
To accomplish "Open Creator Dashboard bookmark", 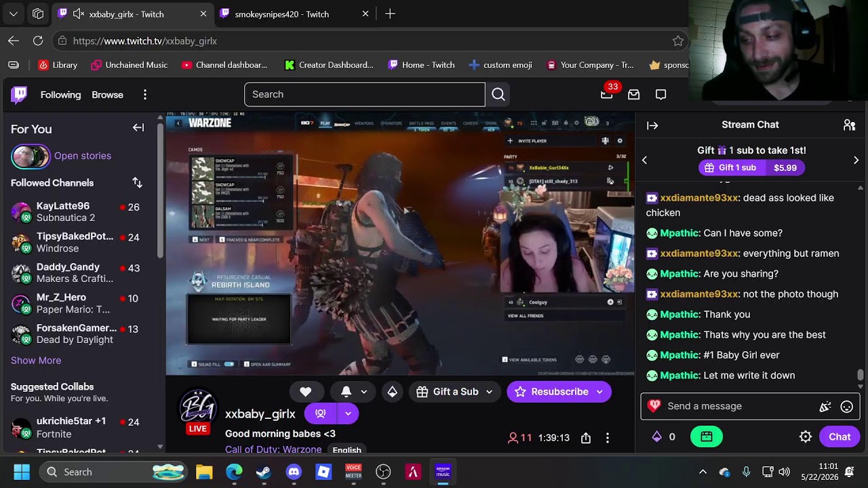I will tap(329, 65).
